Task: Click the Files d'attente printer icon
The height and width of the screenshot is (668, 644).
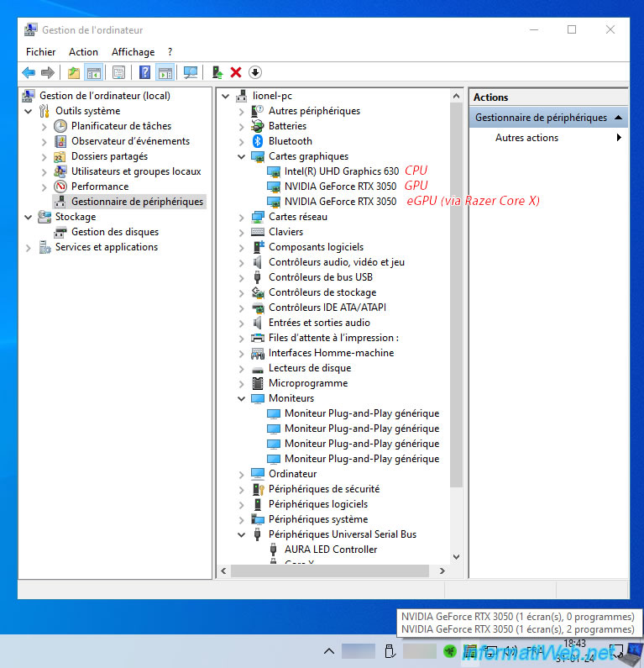Action: click(x=258, y=339)
